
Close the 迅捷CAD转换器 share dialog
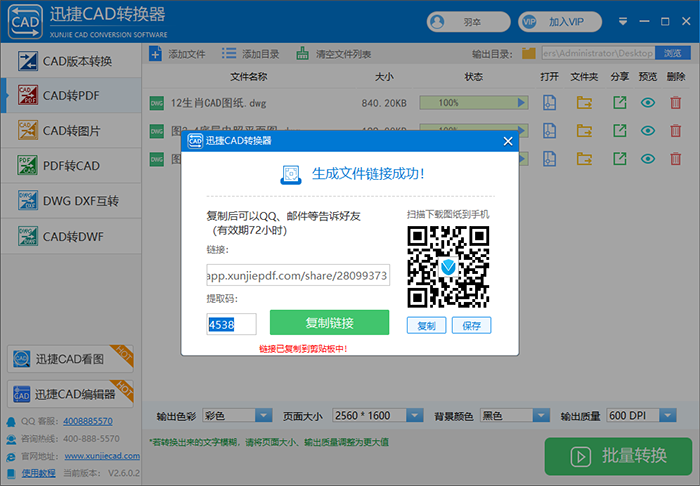click(x=508, y=141)
